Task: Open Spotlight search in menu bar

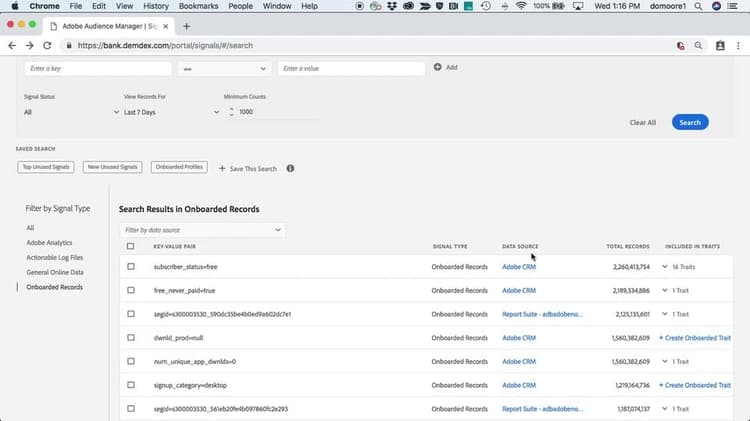Action: tap(698, 6)
